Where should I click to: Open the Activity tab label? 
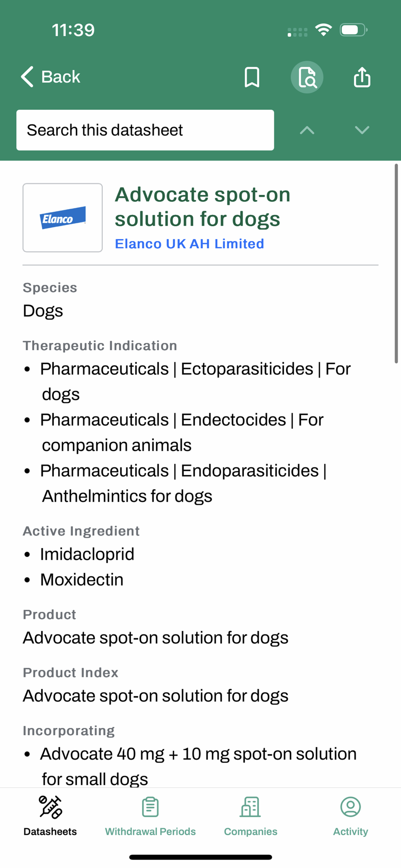pyautogui.click(x=351, y=832)
